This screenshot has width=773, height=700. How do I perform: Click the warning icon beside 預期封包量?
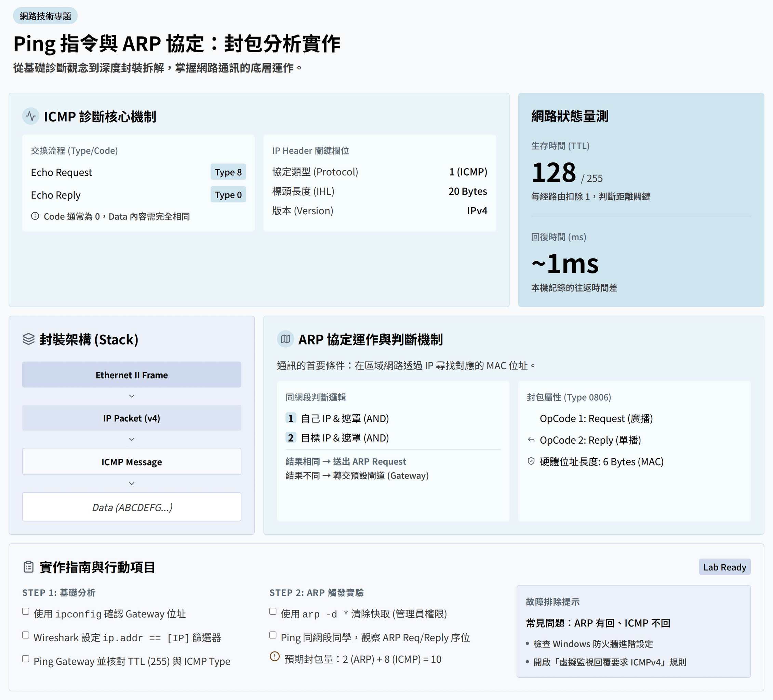[x=275, y=657]
